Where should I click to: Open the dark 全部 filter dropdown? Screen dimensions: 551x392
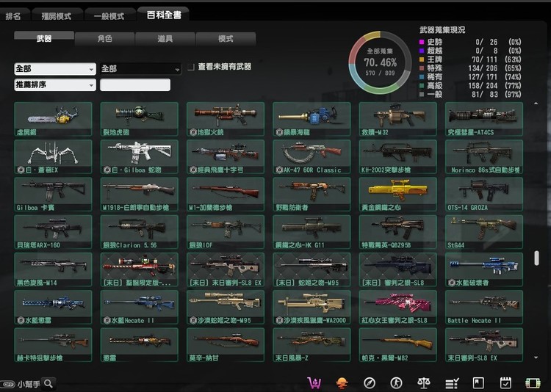point(140,69)
